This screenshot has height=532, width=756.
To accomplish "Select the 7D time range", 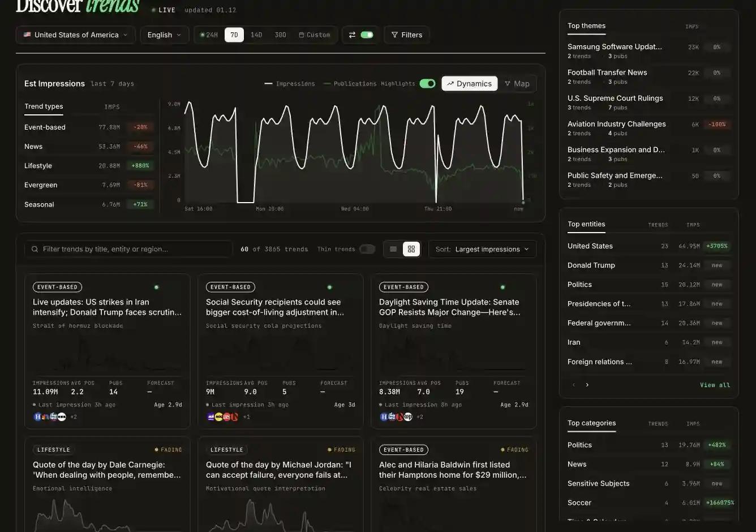I will [x=234, y=35].
